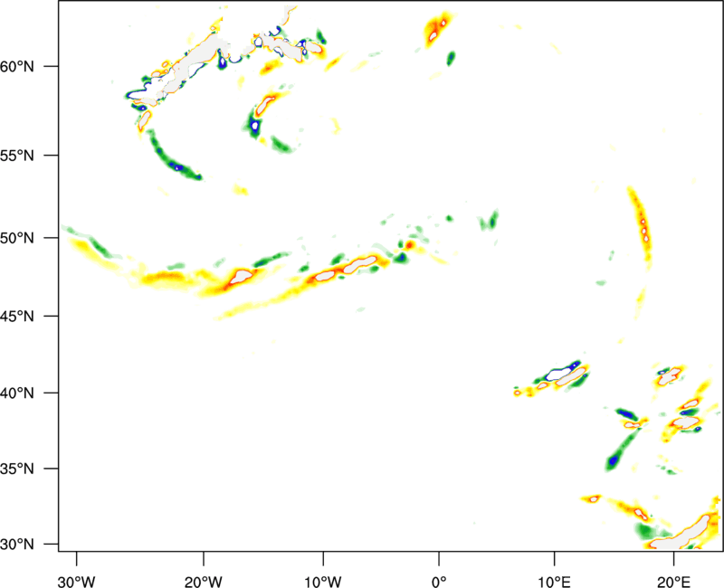Click the 50°N latitude label
Viewport: 724px width, 588px height.
point(17,238)
